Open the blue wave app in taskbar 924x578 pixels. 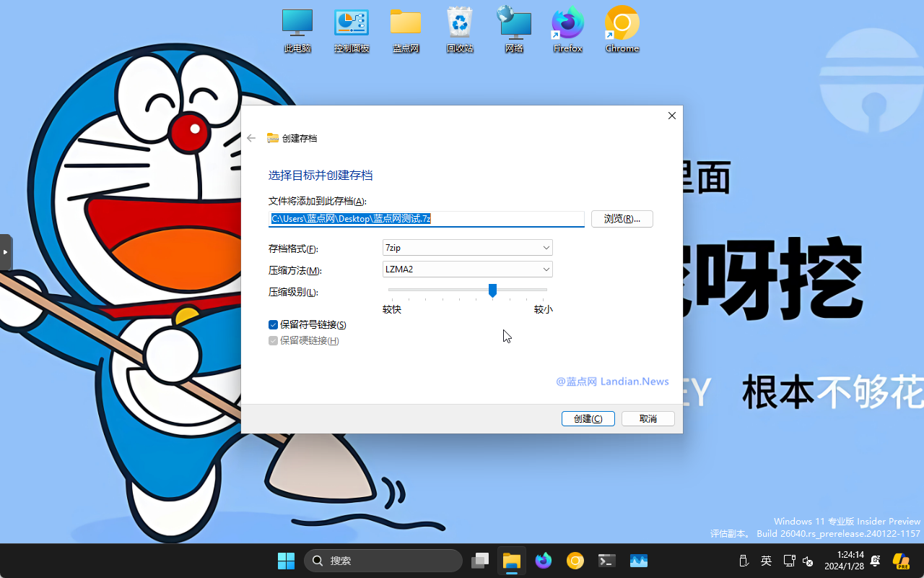click(x=639, y=561)
